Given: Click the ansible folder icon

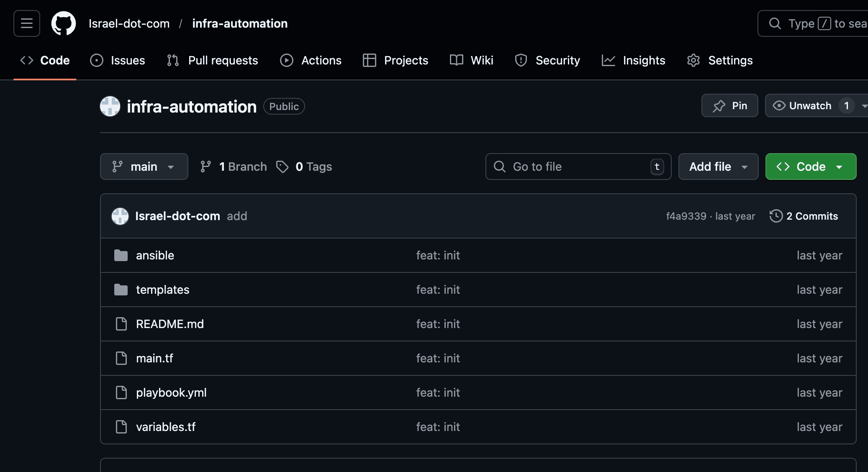Looking at the screenshot, I should click(121, 255).
